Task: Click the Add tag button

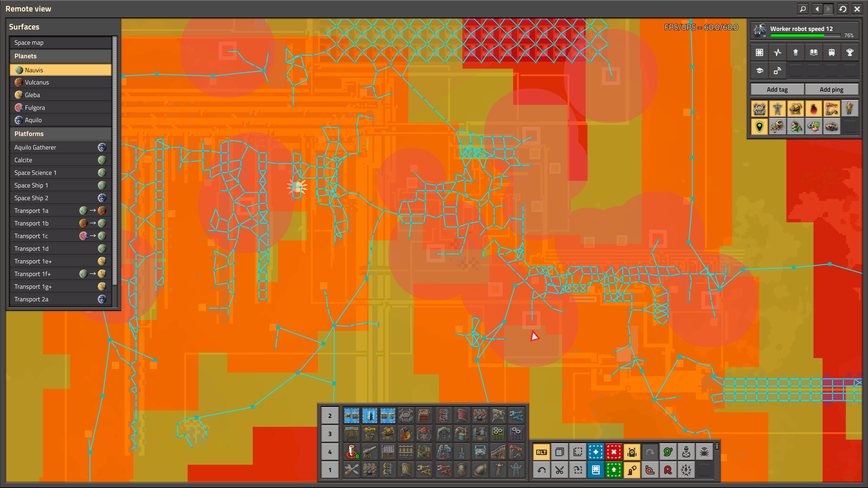Action: click(x=777, y=89)
